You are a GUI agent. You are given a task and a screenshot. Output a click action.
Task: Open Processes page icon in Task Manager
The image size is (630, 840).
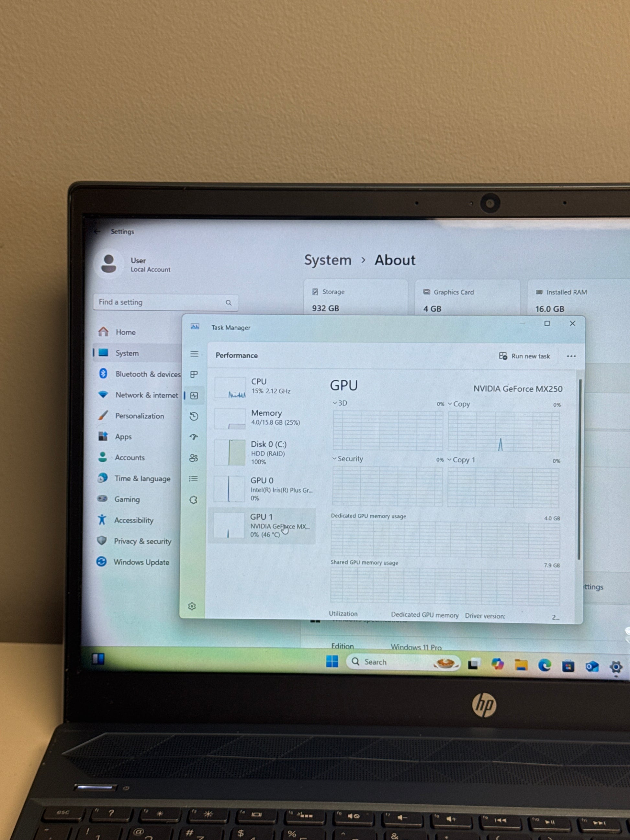pos(194,375)
